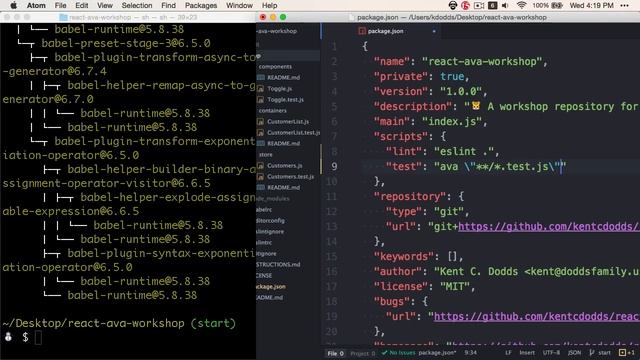Open .eslintignore in the tree view

click(270, 232)
